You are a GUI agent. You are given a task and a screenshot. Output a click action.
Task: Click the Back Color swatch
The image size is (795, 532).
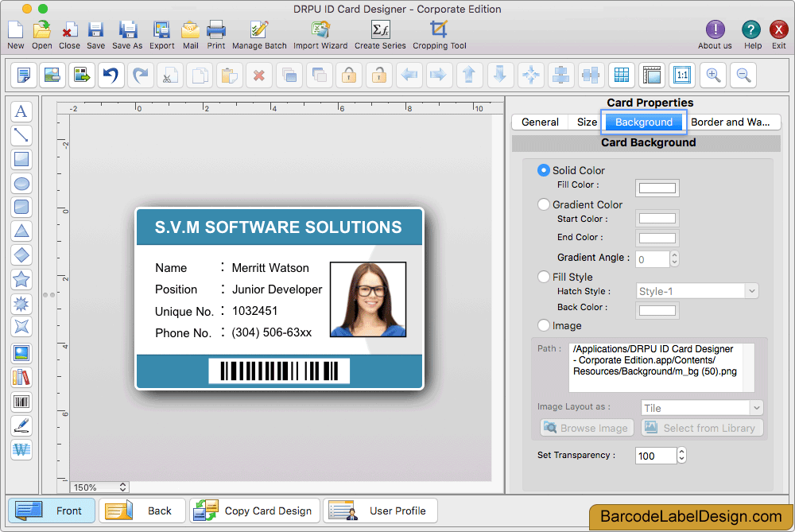pyautogui.click(x=657, y=310)
